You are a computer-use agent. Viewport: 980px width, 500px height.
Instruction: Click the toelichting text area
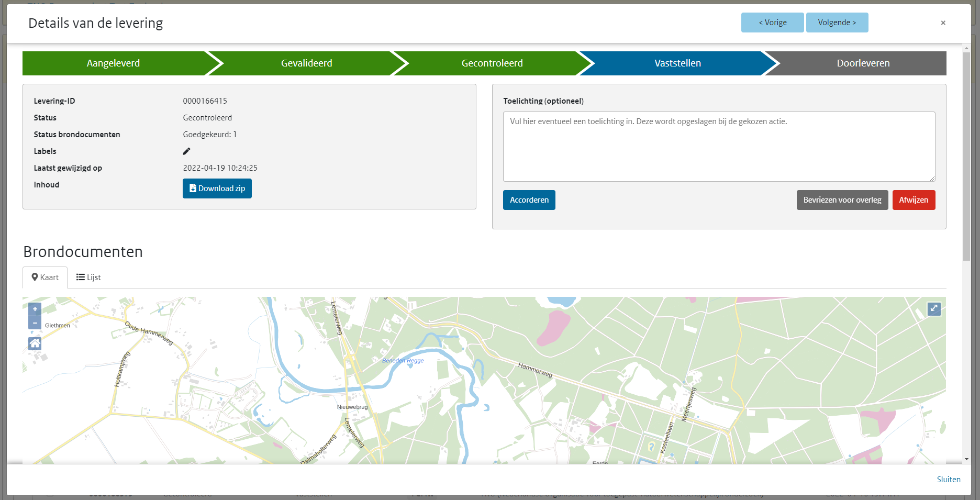[718, 147]
